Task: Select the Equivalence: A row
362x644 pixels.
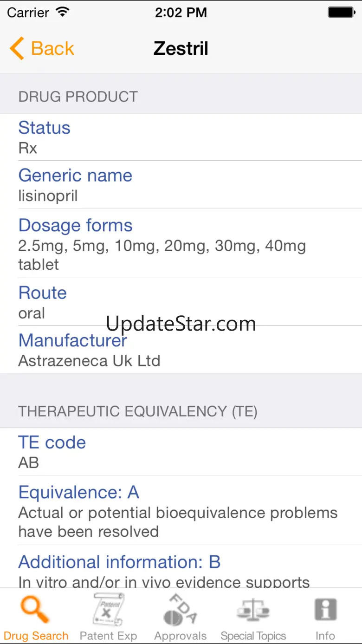Action: (181, 511)
